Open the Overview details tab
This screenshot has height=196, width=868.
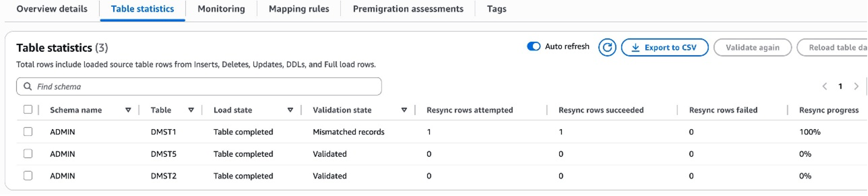(x=52, y=9)
